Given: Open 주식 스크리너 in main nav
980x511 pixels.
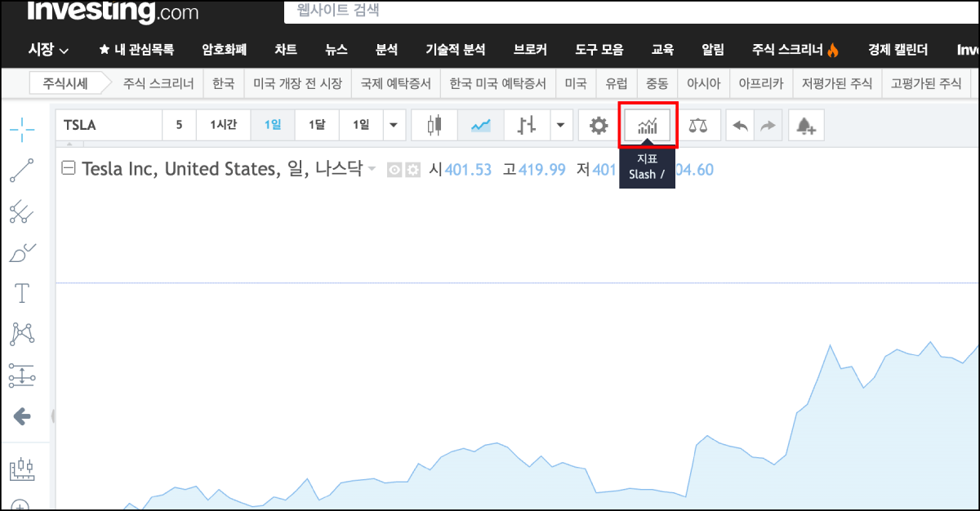Looking at the screenshot, I should pyautogui.click(x=795, y=50).
